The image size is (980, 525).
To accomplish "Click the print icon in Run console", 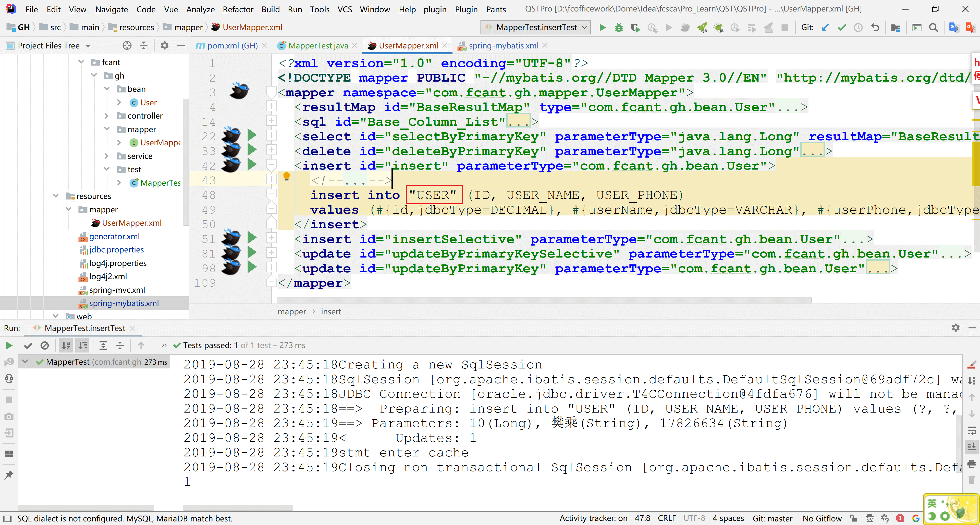I will 971,463.
